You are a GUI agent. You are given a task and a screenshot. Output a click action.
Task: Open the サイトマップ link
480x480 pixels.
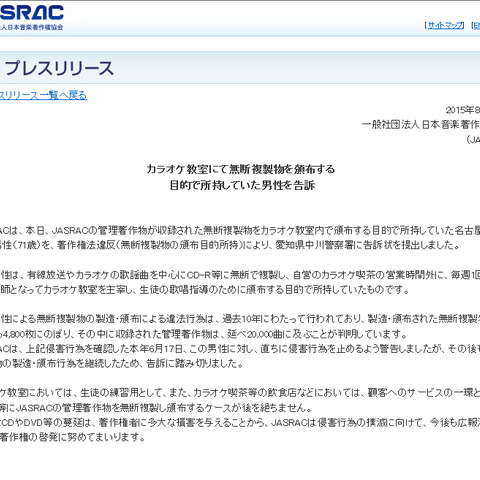click(446, 25)
